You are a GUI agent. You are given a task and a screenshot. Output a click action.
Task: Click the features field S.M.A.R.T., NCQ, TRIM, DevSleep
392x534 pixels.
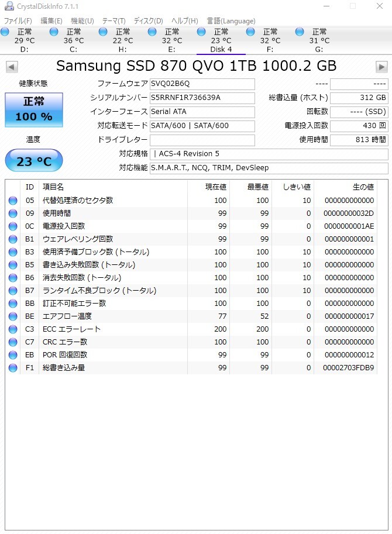point(269,168)
